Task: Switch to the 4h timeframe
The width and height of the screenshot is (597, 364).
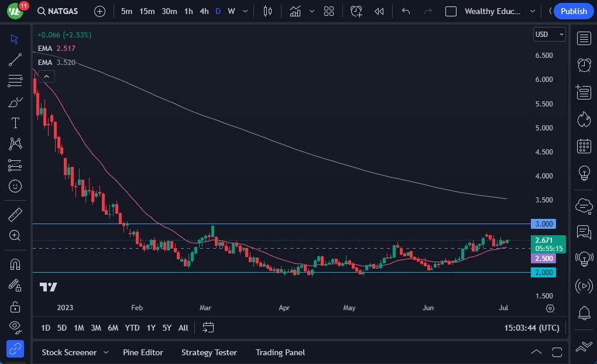Action: pos(204,12)
